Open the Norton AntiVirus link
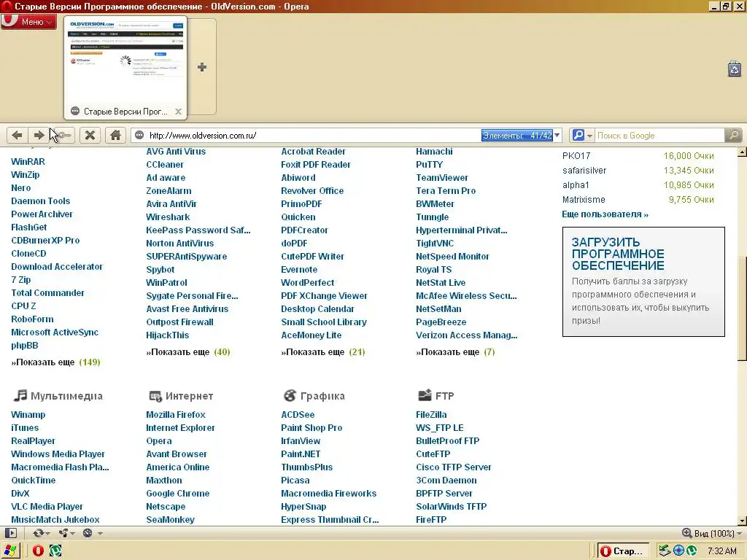Viewport: 747px width, 560px height. (180, 244)
